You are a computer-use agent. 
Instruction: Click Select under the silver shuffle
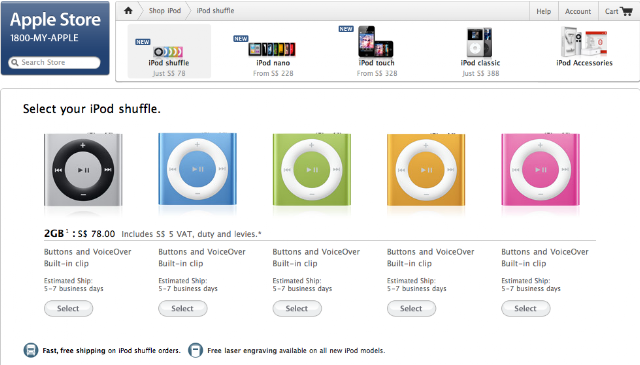[68, 308]
